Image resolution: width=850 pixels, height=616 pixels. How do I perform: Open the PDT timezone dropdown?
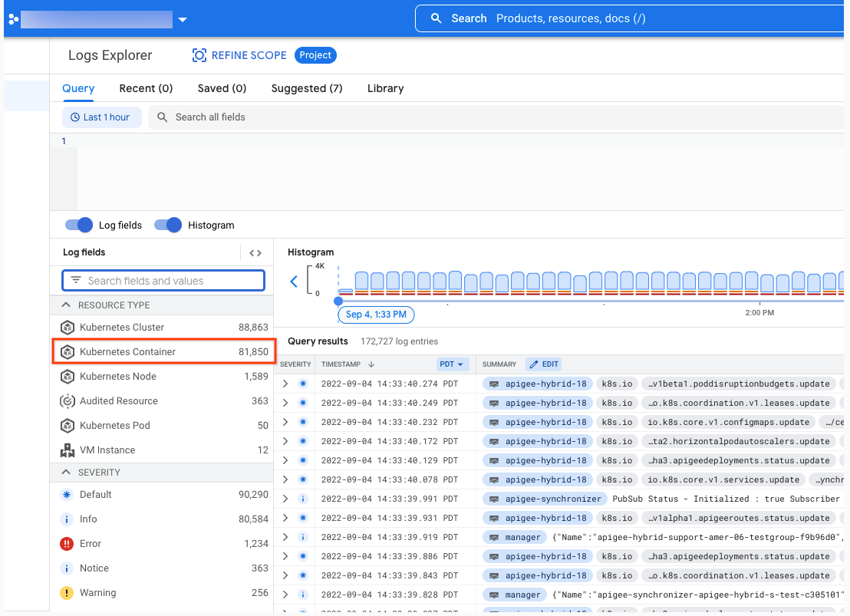point(453,364)
